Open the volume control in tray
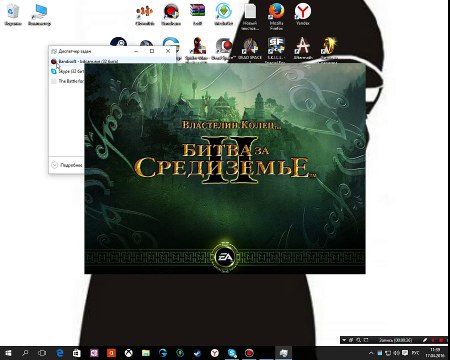The height and width of the screenshot is (360, 450). click(x=397, y=353)
